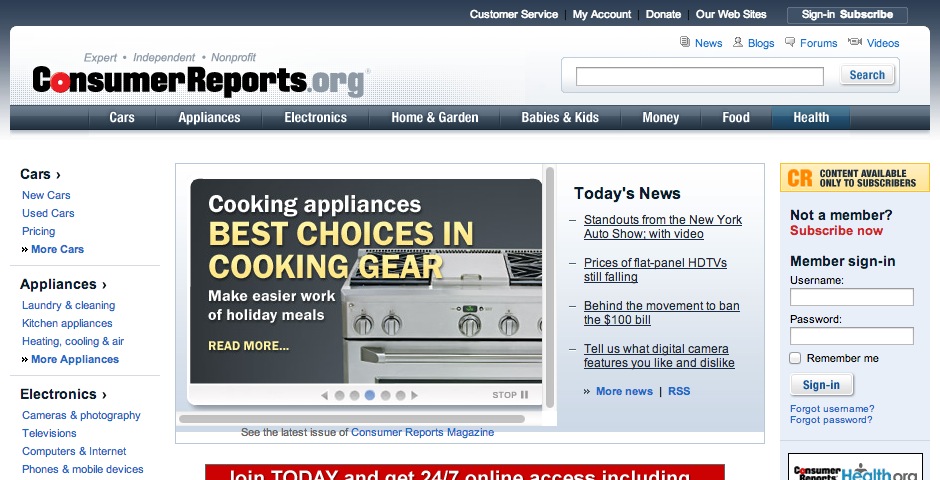Click Forgot username link
This screenshot has height=480, width=940.
[832, 409]
